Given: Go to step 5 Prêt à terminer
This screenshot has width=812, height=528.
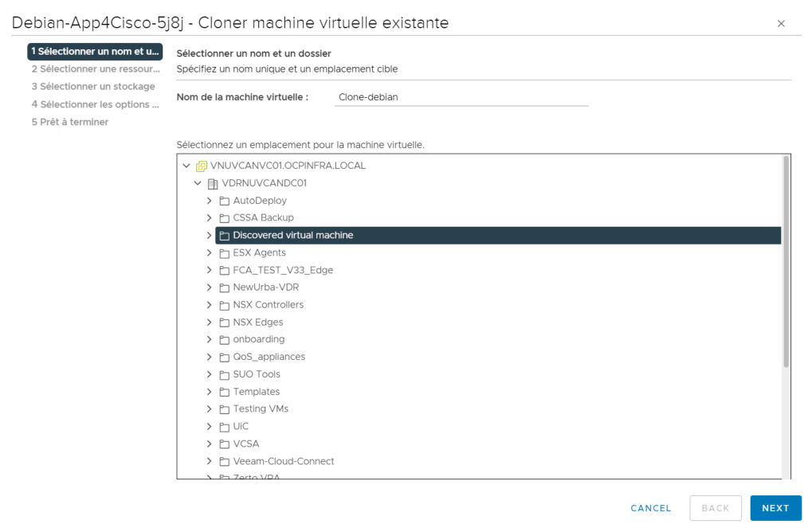Looking at the screenshot, I should click(x=70, y=122).
